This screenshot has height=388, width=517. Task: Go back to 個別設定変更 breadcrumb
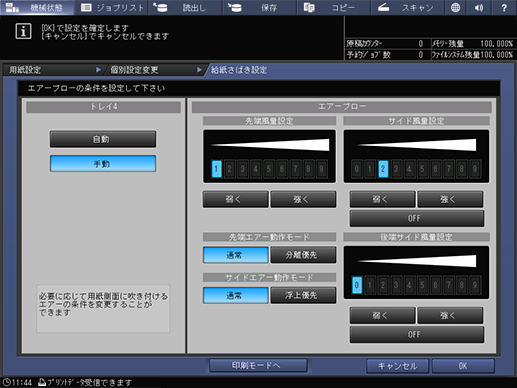pyautogui.click(x=155, y=70)
